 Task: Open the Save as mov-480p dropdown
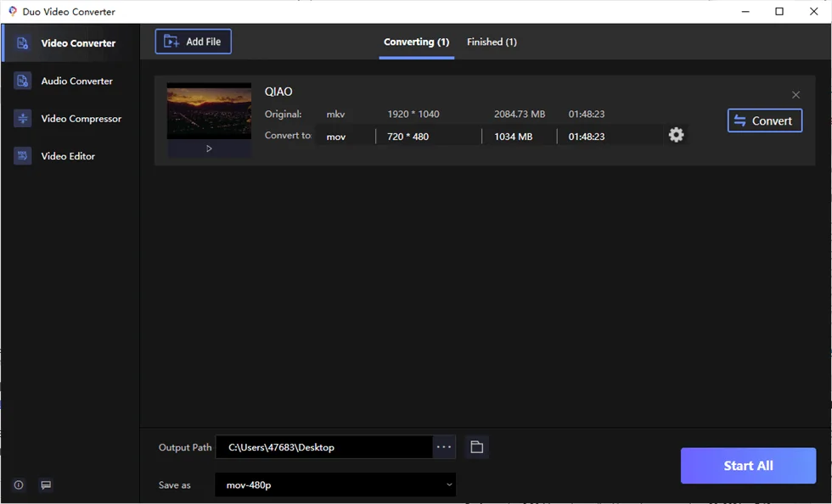[334, 484]
